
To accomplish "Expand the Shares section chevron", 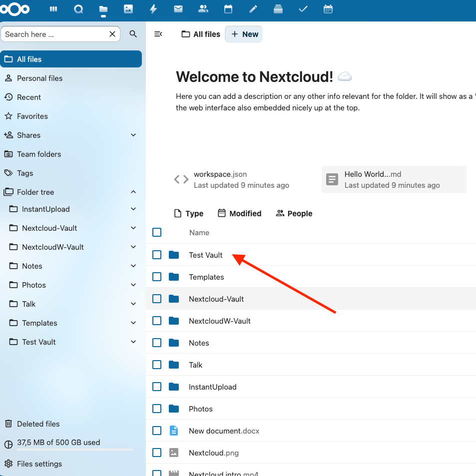I will pos(133,135).
